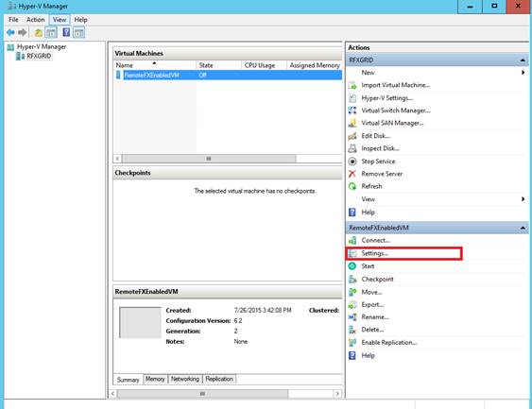Click the Export VM icon
Screen dimensions: 532x409
(352, 304)
